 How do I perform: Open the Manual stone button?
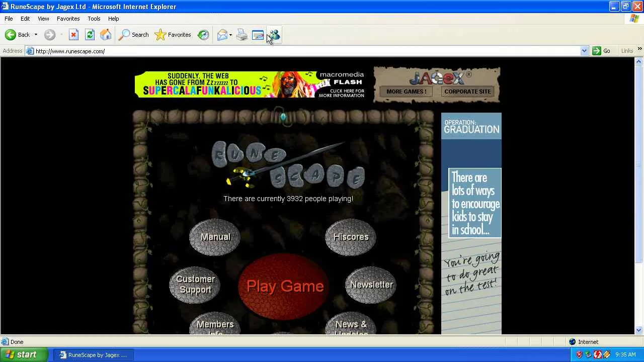click(x=215, y=237)
